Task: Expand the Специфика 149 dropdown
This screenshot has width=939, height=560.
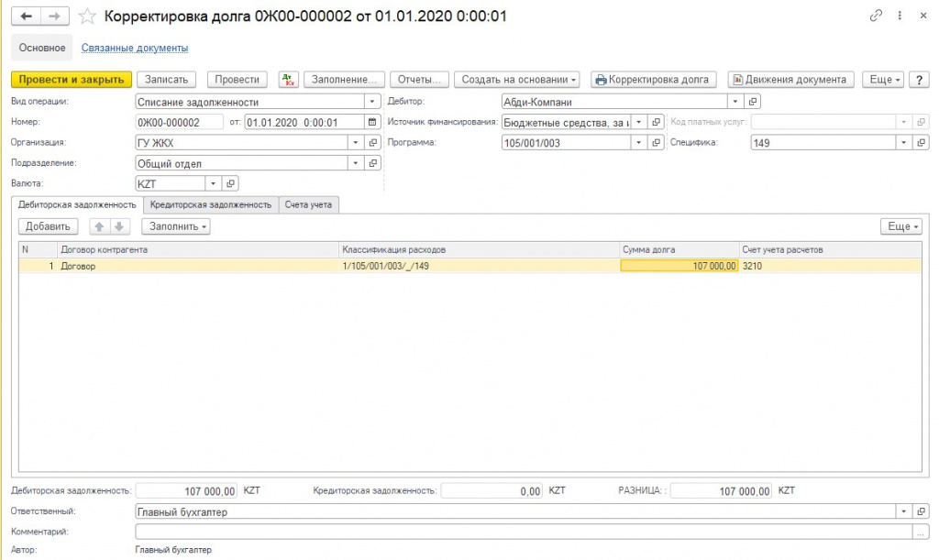Action: [x=903, y=143]
